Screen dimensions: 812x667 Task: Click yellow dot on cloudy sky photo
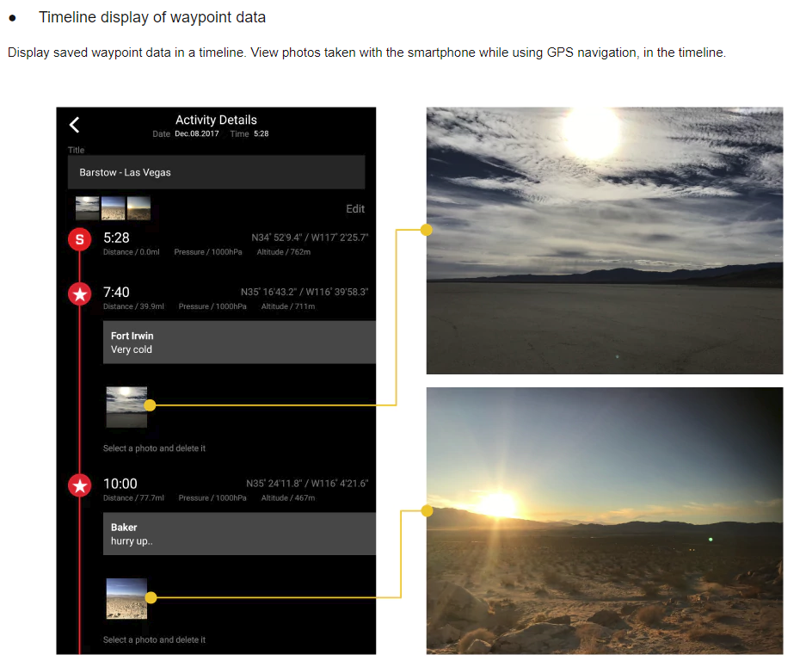point(427,230)
